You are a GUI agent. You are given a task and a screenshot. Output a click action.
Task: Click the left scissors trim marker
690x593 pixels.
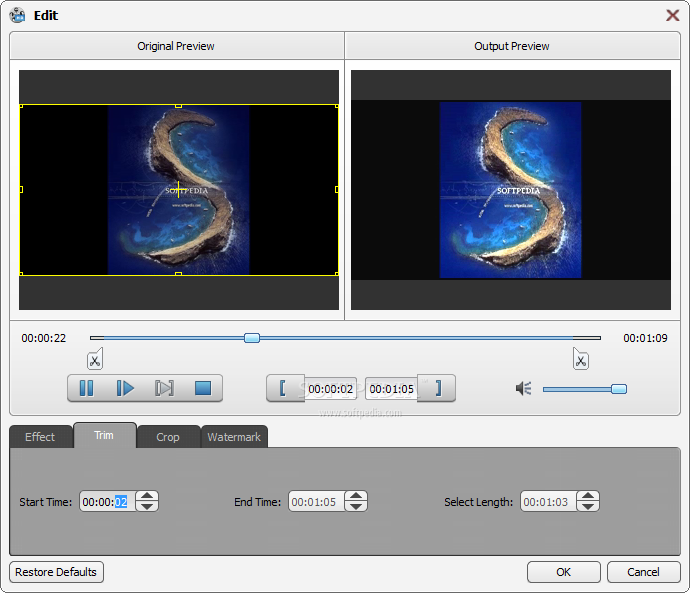tap(95, 359)
